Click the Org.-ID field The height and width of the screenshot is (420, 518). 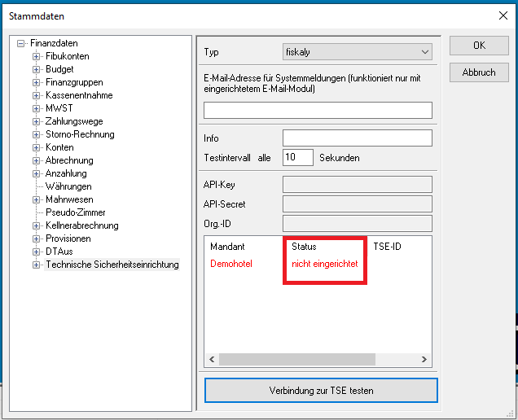[357, 224]
